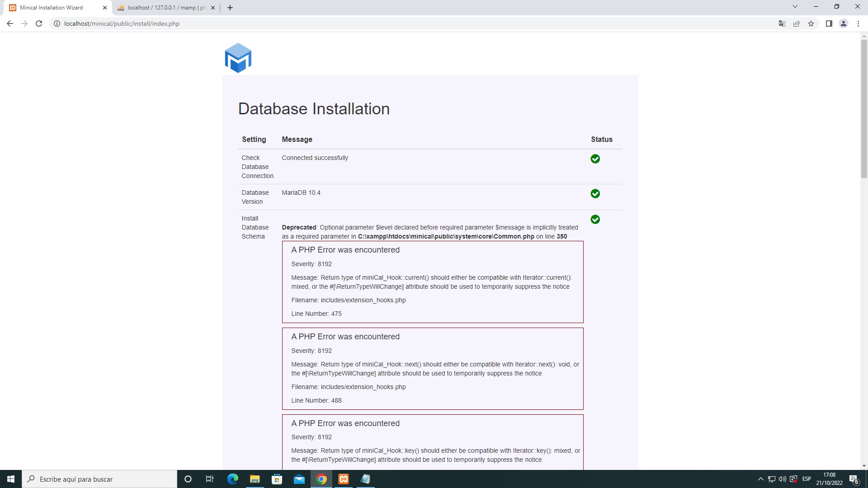The width and height of the screenshot is (868, 488).
Task: Open the translate page icon
Action: tap(782, 23)
